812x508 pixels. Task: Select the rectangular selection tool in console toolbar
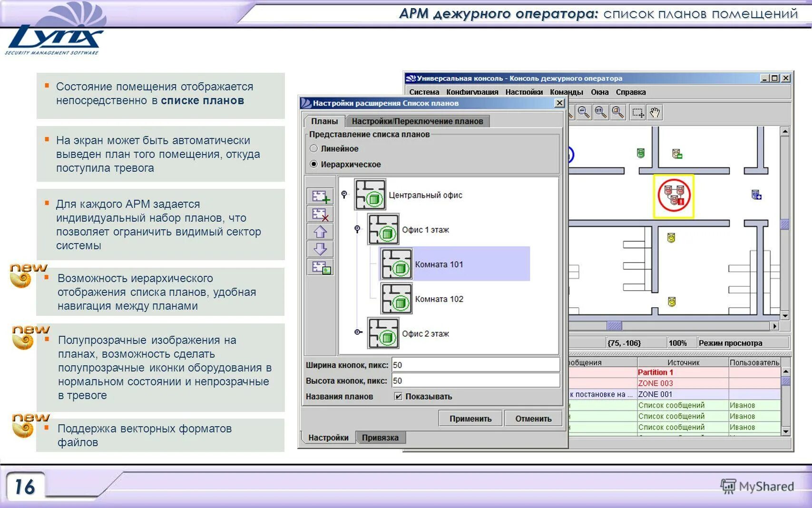[x=637, y=112]
